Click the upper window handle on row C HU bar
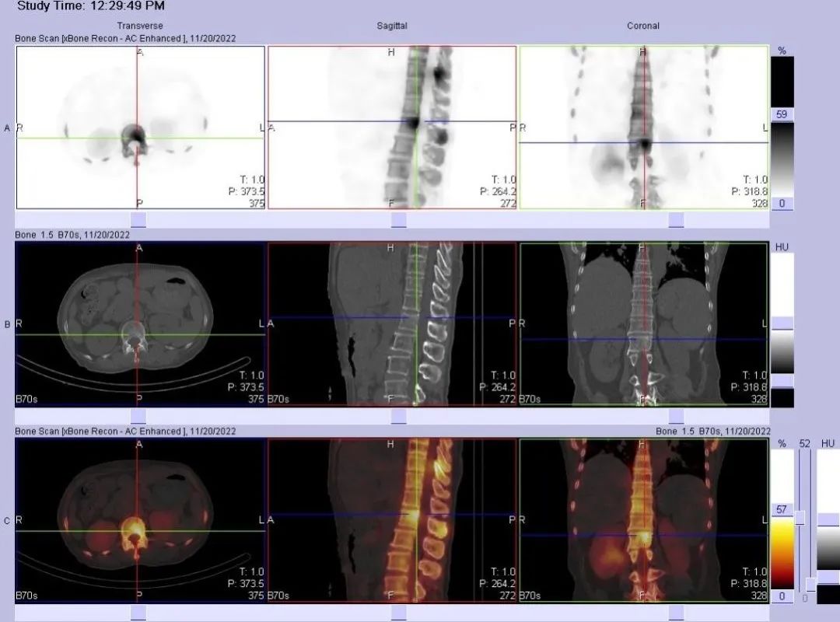This screenshot has height=622, width=840. [x=828, y=519]
